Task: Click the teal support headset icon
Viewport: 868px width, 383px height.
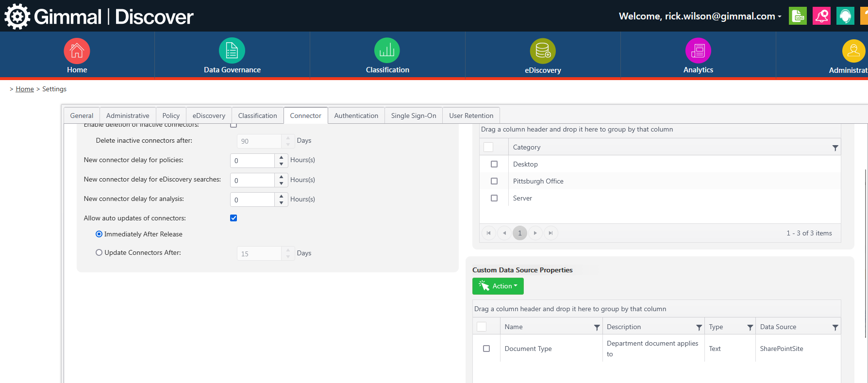Action: pos(845,16)
